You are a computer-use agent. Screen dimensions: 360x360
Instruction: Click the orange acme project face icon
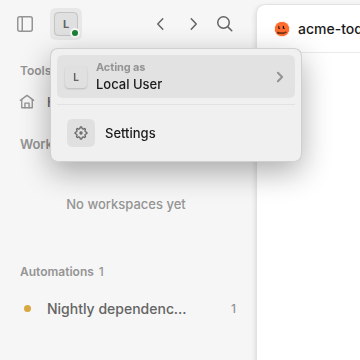(282, 29)
